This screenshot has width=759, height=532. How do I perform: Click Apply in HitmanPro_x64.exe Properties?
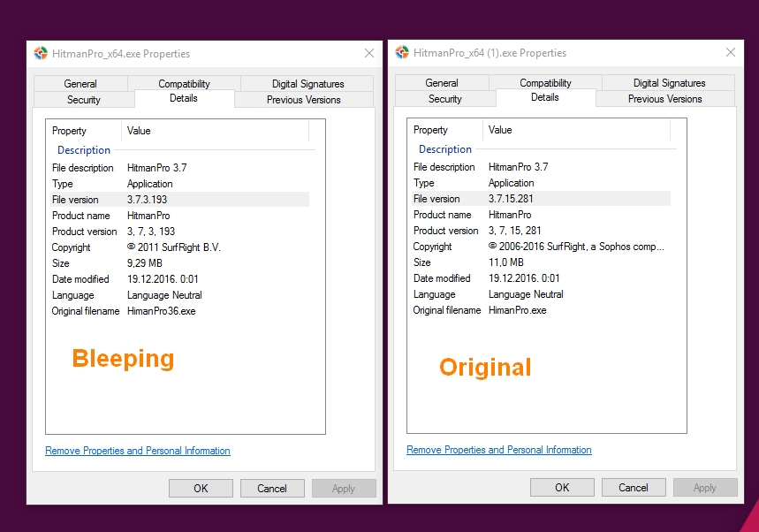coord(344,489)
